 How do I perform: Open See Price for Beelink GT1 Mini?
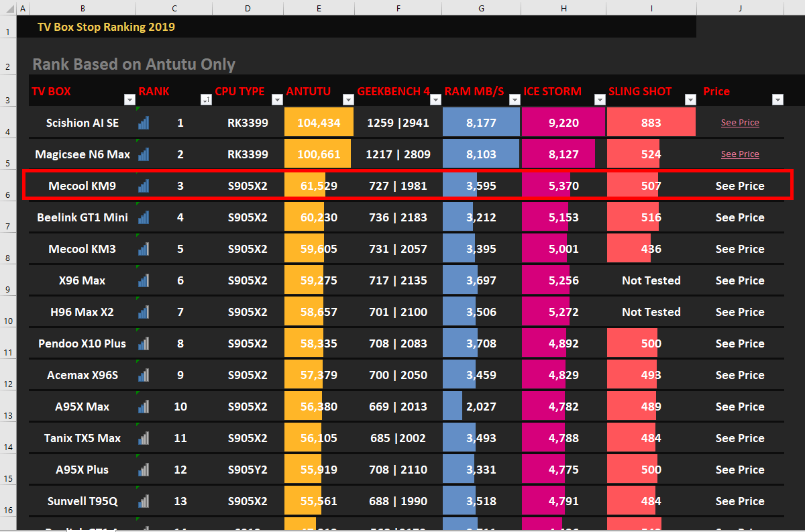pyautogui.click(x=740, y=217)
